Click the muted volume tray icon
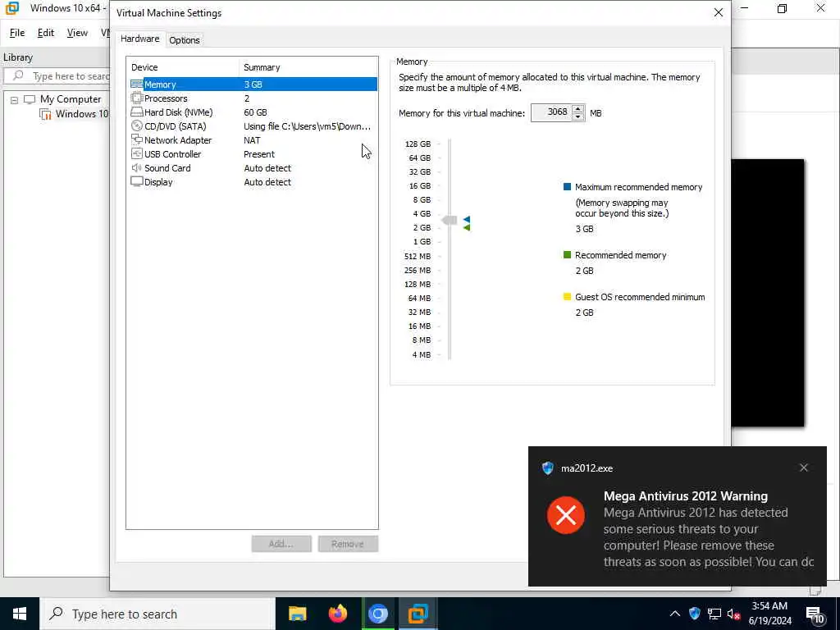Viewport: 840px width, 630px height. [x=733, y=614]
